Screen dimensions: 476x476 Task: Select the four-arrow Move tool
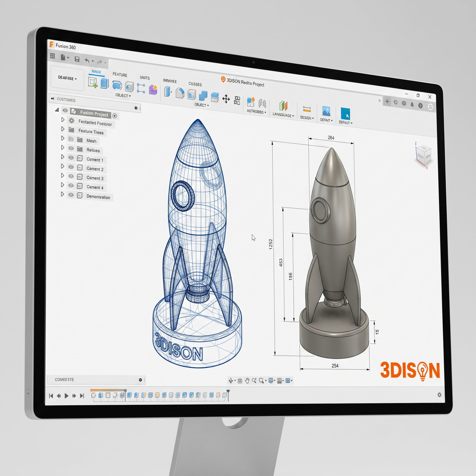click(226, 99)
